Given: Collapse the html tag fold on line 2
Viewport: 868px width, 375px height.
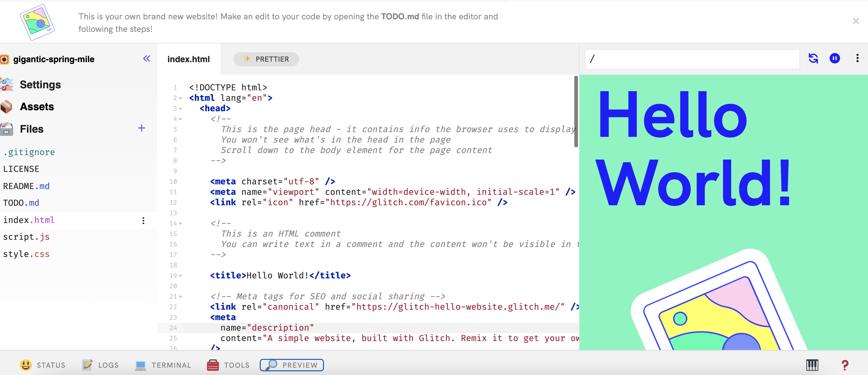Looking at the screenshot, I should coord(181,98).
